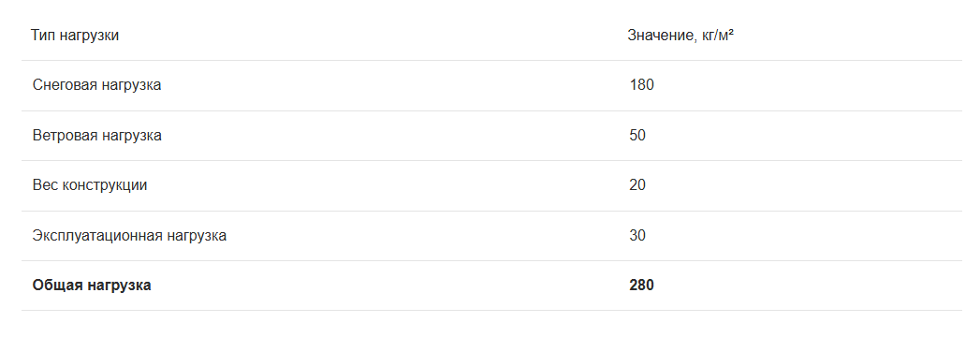
Task: Select the bold 'Общая нагрузка' label
Action: (92, 286)
